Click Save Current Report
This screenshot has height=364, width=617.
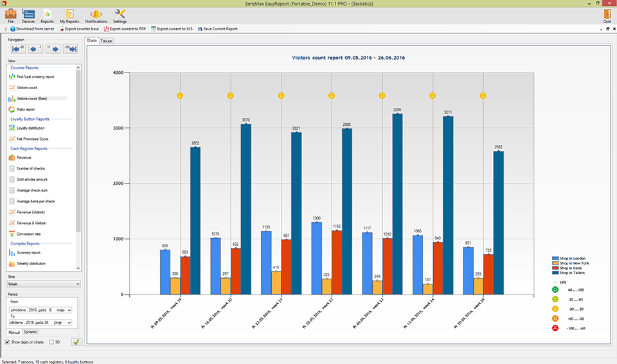[x=218, y=29]
